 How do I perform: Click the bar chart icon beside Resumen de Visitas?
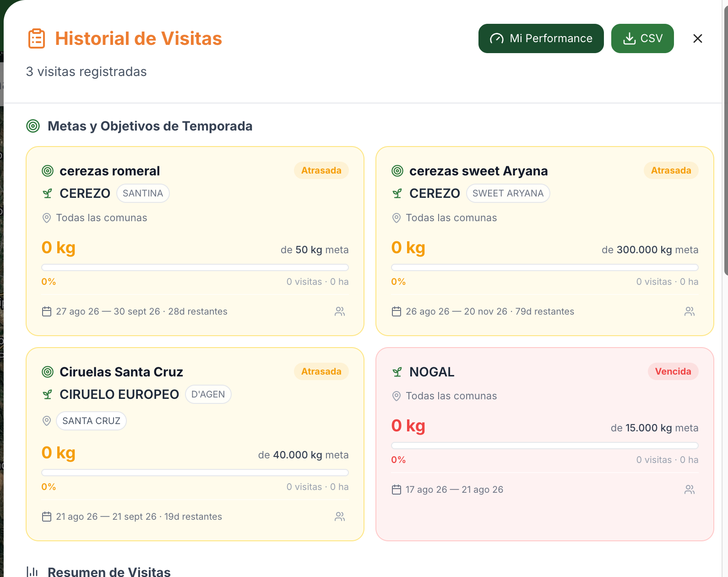tap(33, 572)
